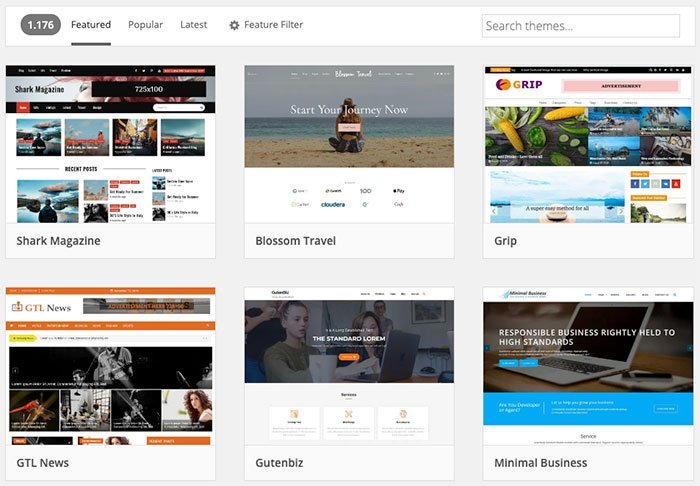Click the RECENT POSTS heading in Shark Magazine
700x486 pixels.
click(x=81, y=169)
